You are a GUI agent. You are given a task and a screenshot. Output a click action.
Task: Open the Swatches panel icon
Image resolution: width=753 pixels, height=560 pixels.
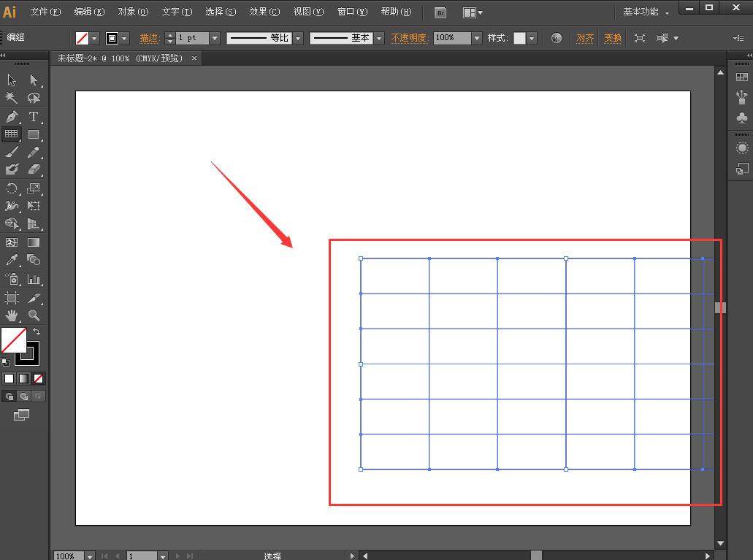[x=742, y=77]
